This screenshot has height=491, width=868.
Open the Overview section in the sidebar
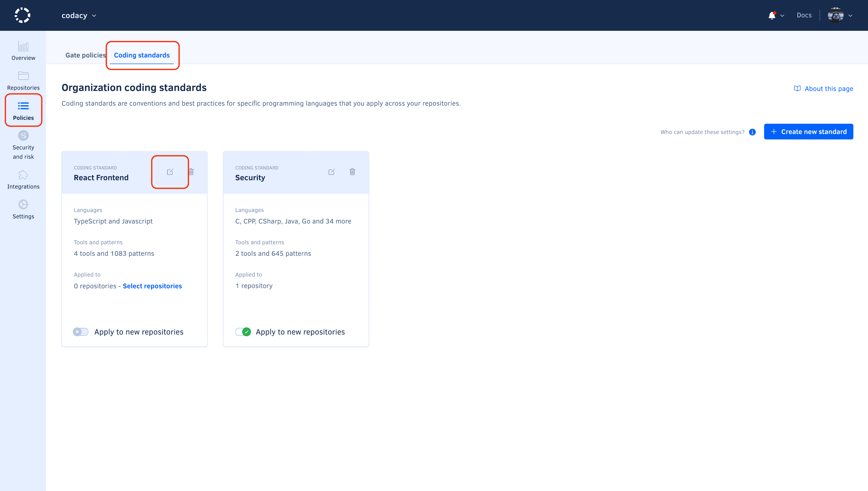tap(23, 51)
